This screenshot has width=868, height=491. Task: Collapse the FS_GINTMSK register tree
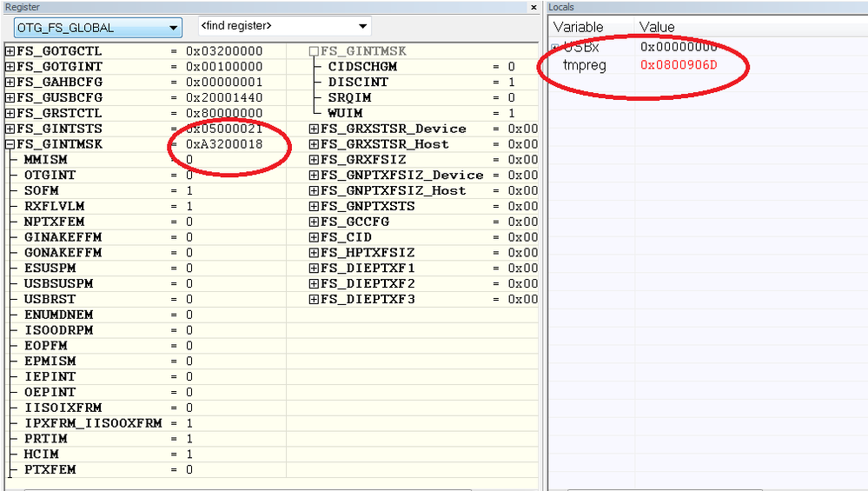(10, 144)
